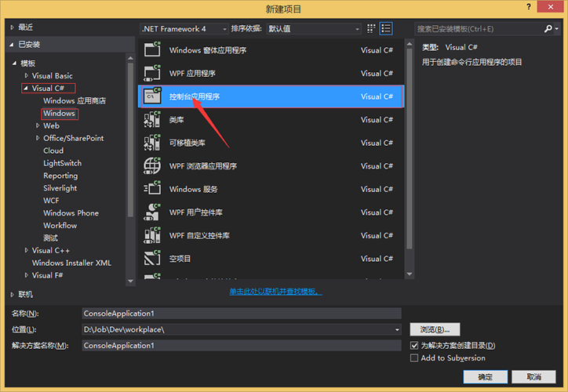Select the WCF category
The image size is (568, 392).
[51, 201]
